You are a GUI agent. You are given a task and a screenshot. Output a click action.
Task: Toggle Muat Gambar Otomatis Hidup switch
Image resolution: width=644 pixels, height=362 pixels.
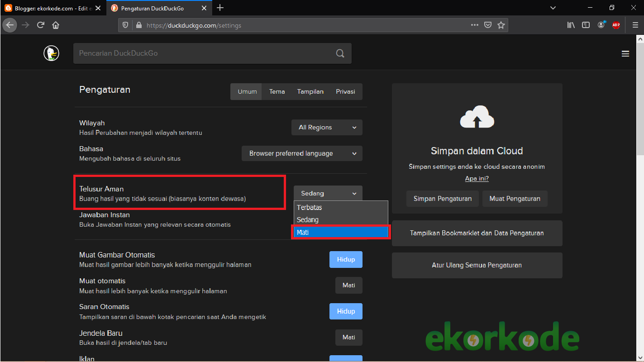pyautogui.click(x=346, y=260)
